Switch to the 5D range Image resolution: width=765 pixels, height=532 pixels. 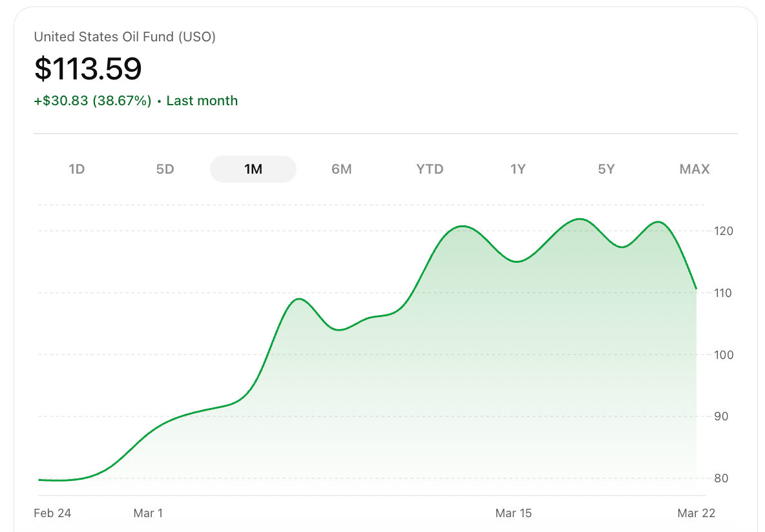pos(165,169)
